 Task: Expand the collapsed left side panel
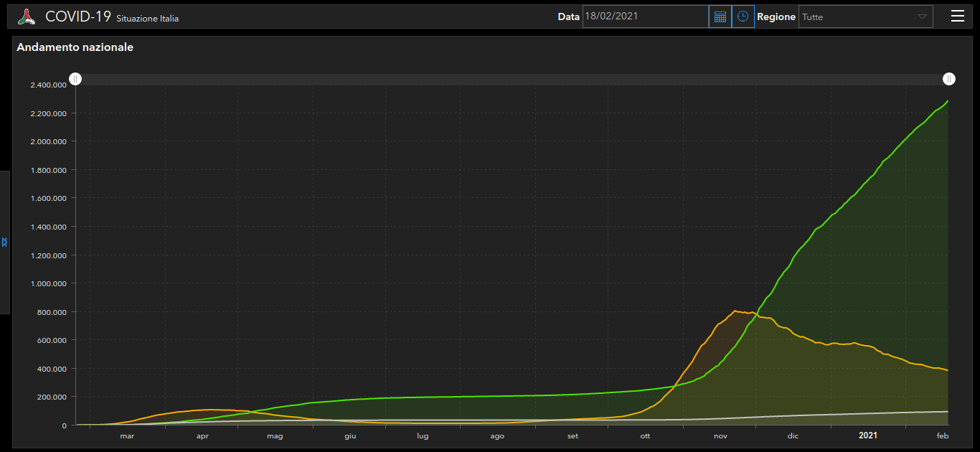tap(4, 243)
